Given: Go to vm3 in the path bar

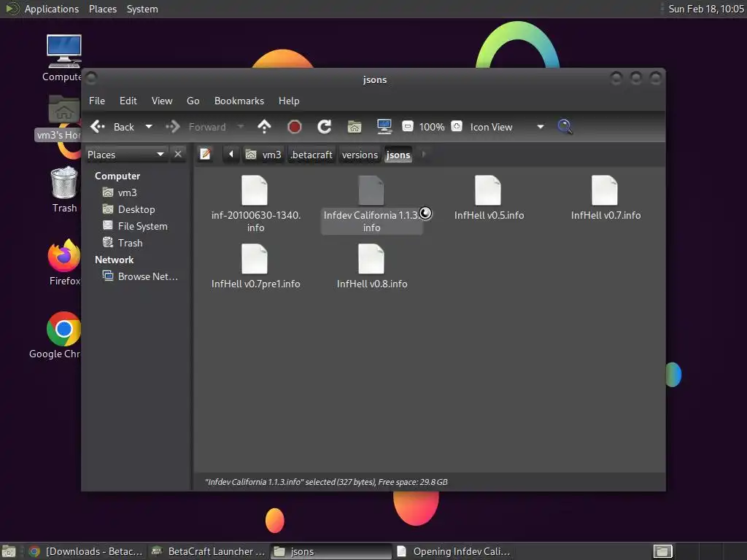Looking at the screenshot, I should click(x=263, y=155).
